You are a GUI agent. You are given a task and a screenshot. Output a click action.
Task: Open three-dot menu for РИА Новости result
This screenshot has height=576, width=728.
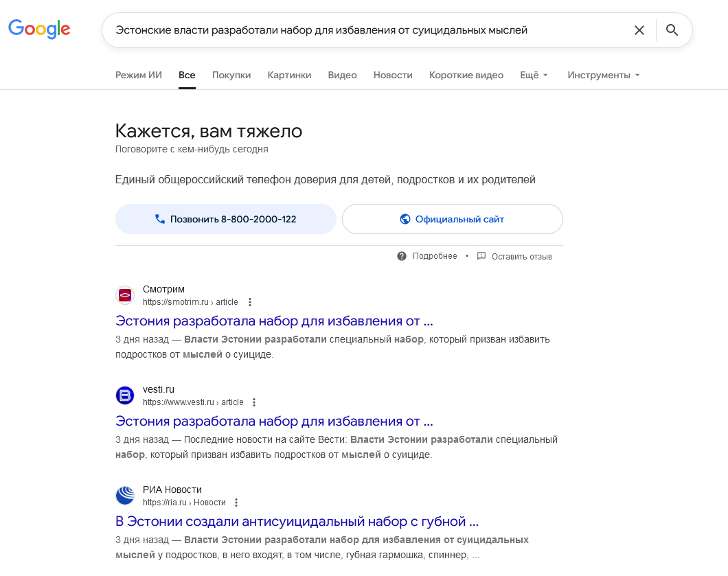tap(236, 503)
